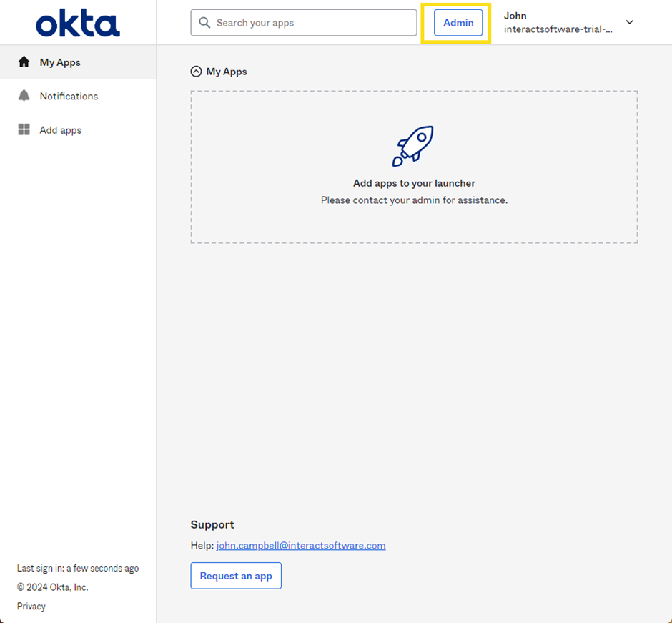Collapse the My Apps section chevron
This screenshot has height=623, width=672.
(197, 72)
